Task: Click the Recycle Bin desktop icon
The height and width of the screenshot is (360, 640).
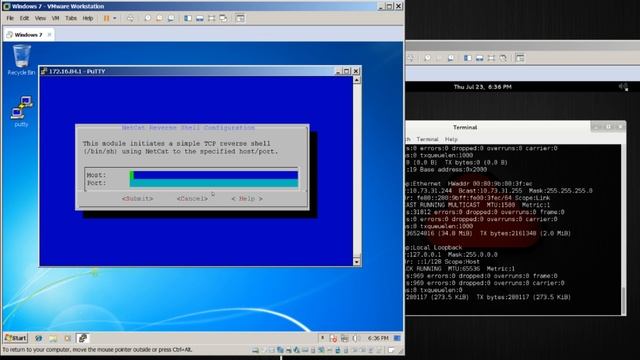Action: point(21,60)
